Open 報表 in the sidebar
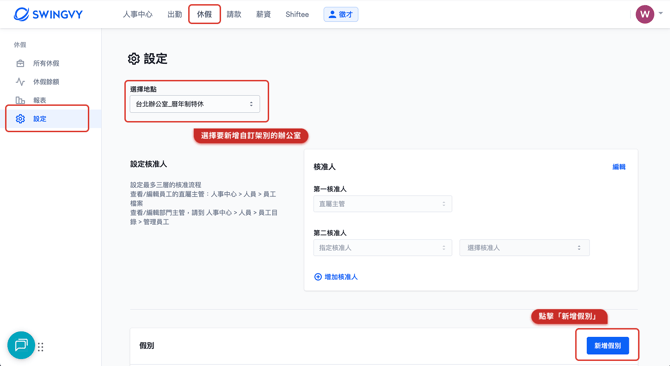 39,100
